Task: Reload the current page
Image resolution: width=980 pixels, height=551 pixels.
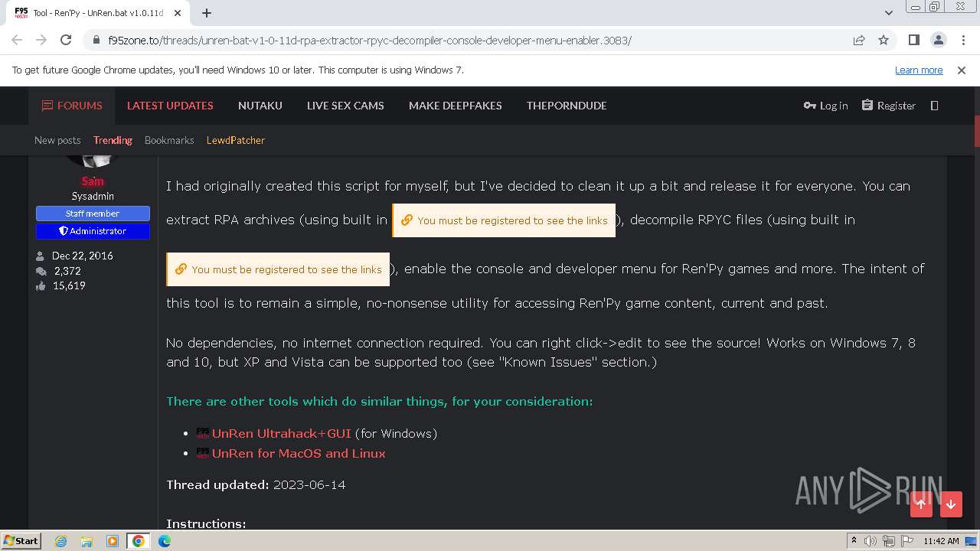Action: click(x=66, y=41)
